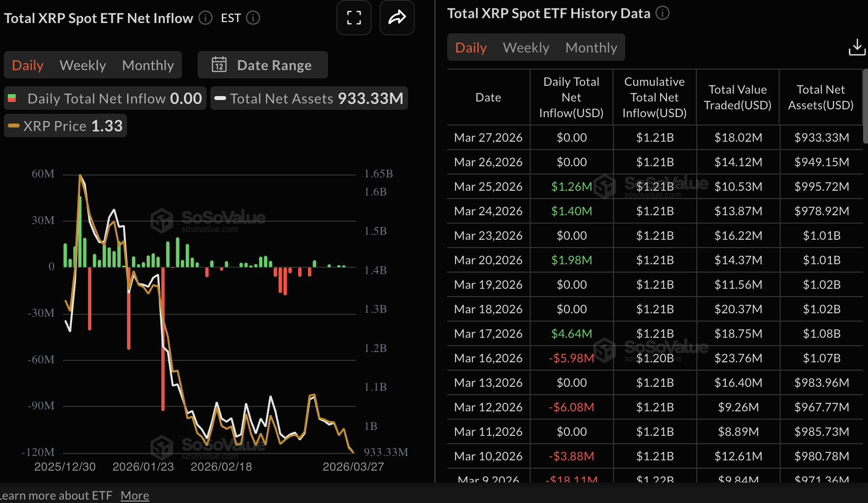The image size is (868, 503).
Task: Select Daily tab in chart panel
Action: (x=27, y=65)
